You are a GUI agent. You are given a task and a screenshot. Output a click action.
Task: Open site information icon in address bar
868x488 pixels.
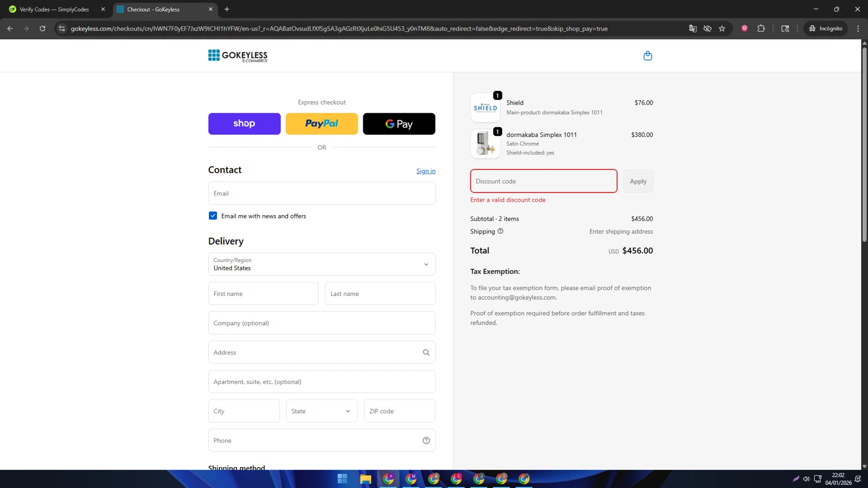click(x=62, y=28)
